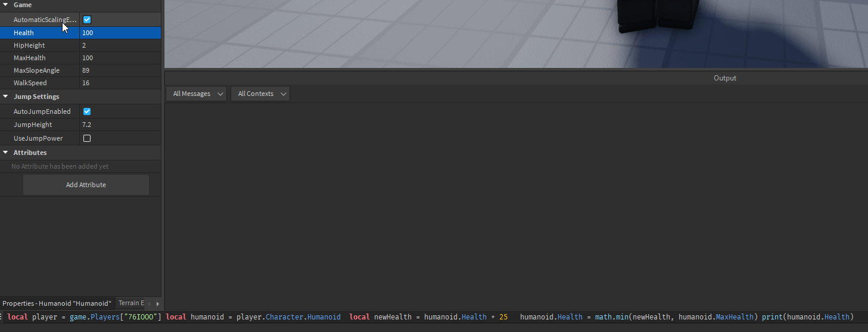868x332 pixels.
Task: Click the Output panel title
Action: pos(725,78)
